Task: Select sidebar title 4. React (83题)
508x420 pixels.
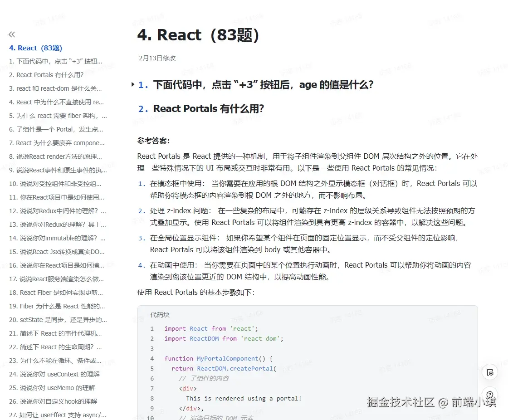Action: point(36,48)
